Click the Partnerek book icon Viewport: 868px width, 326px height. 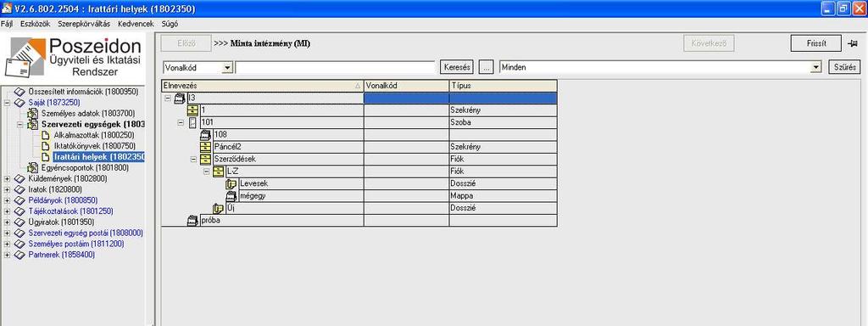[20, 255]
